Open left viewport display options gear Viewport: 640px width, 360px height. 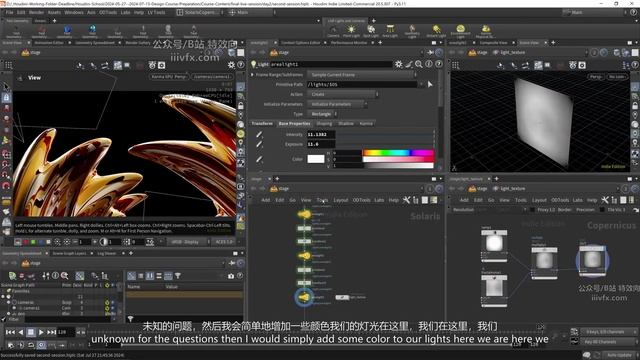pyautogui.click(x=231, y=65)
